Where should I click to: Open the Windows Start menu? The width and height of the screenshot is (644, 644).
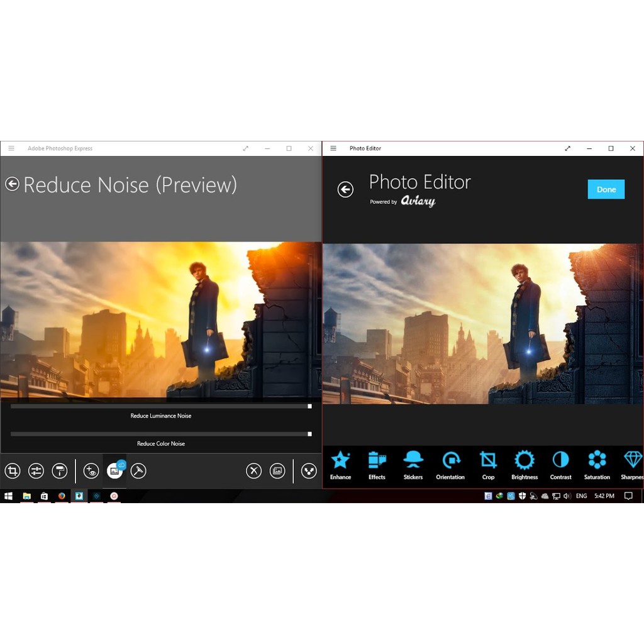[8, 496]
